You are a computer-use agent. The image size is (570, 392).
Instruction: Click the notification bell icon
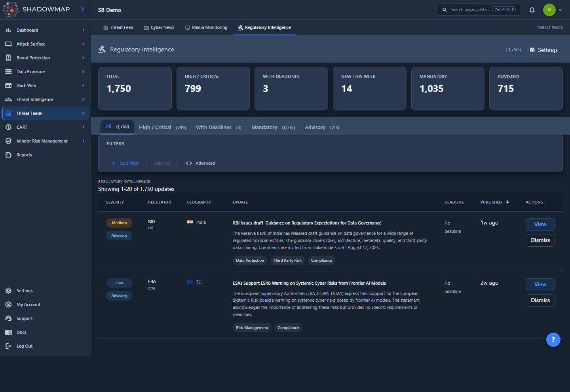[x=532, y=10]
